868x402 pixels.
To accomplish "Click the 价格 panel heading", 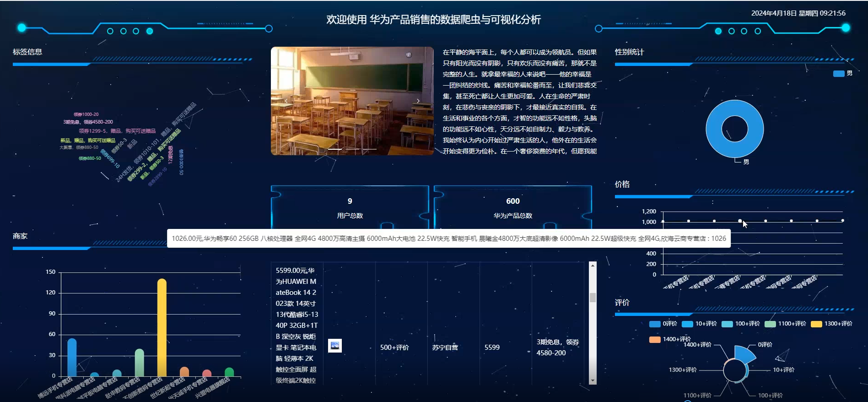I will point(622,184).
